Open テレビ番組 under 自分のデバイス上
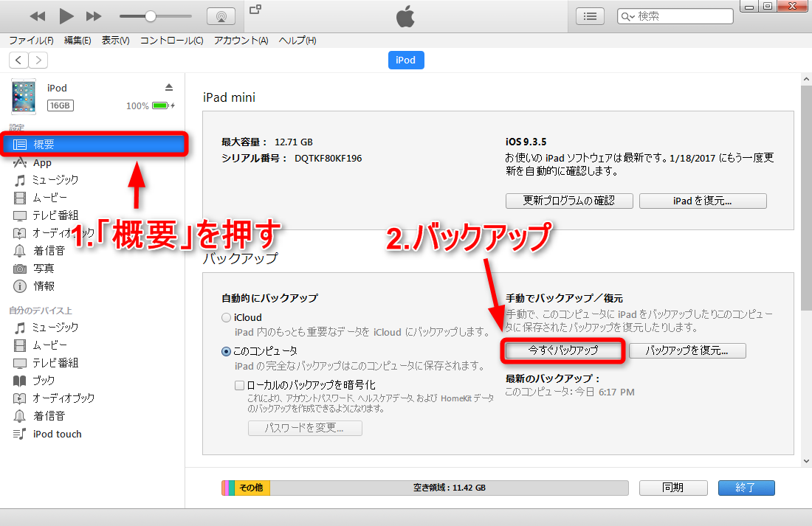The image size is (812, 526). (55, 363)
